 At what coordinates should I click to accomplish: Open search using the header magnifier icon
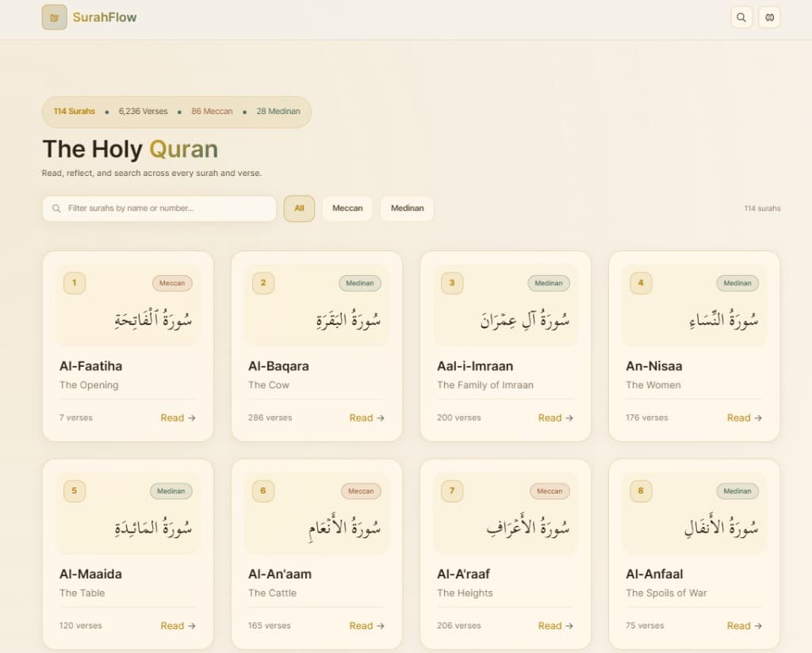click(x=741, y=17)
